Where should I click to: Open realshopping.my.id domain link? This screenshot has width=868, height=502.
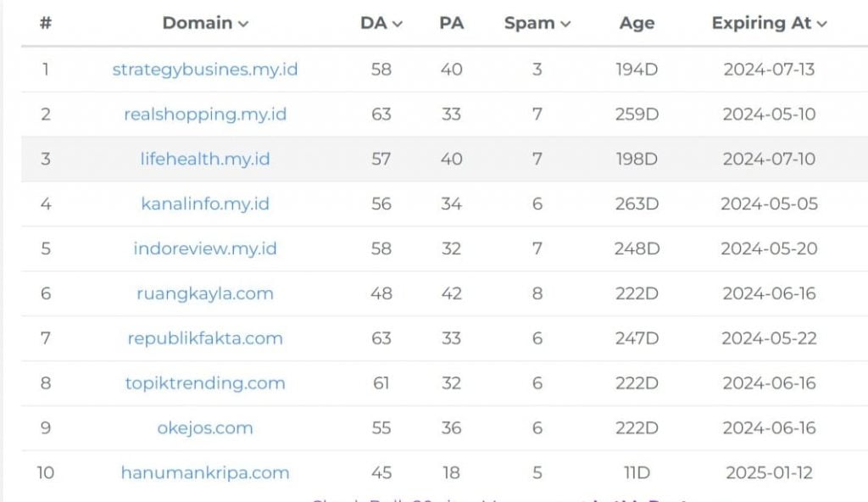(205, 114)
